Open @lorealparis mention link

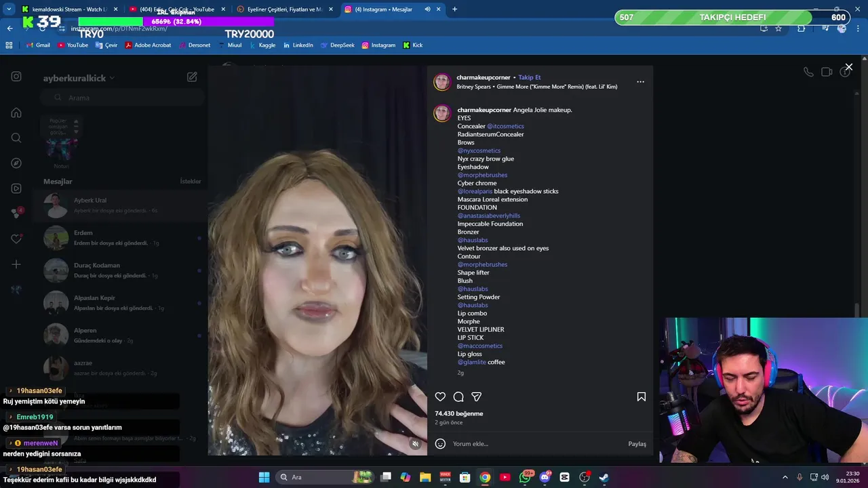pos(475,191)
